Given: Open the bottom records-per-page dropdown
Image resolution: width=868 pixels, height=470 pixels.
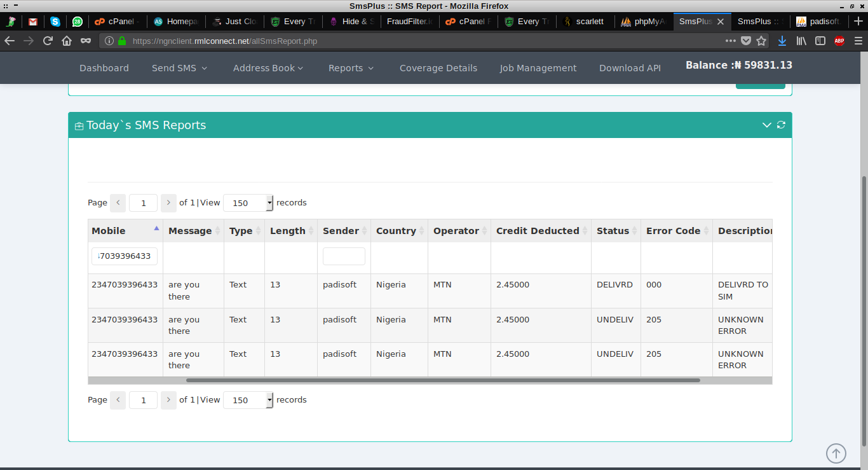Looking at the screenshot, I should click(248, 400).
